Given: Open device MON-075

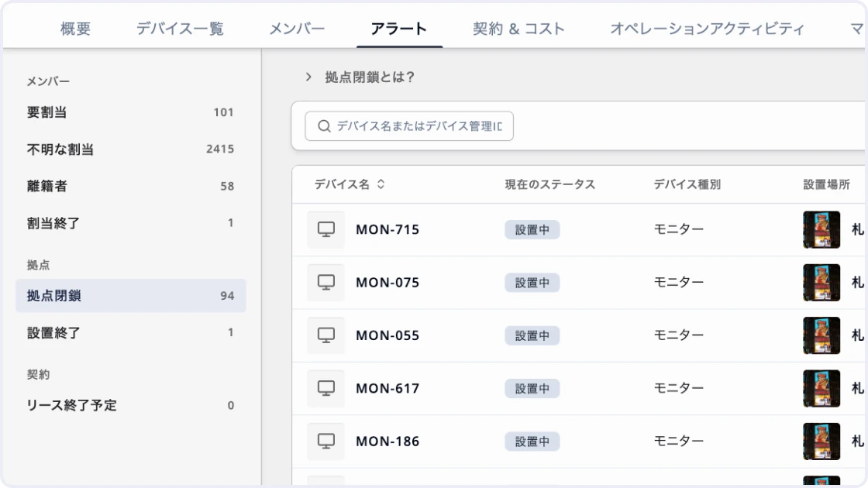Looking at the screenshot, I should 387,283.
